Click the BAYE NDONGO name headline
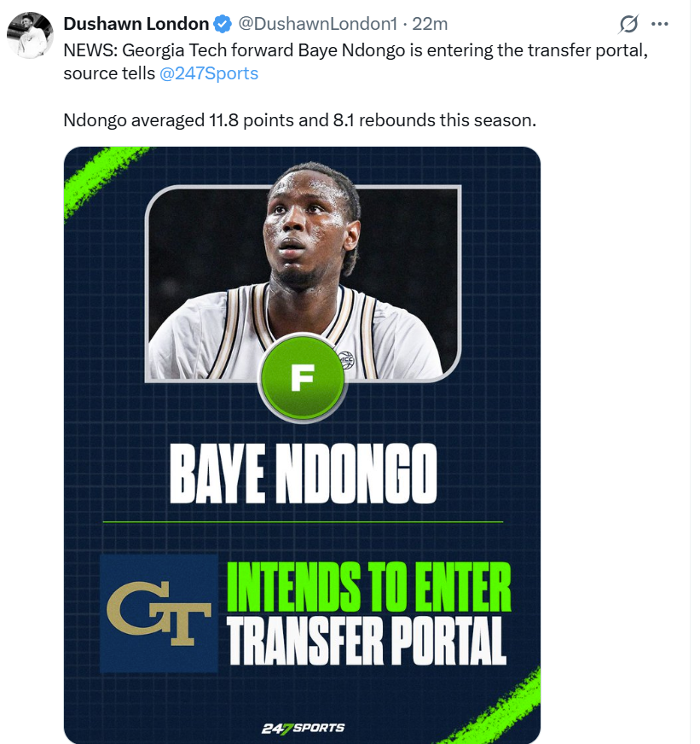Viewport: 700px width, 744px height. [x=303, y=474]
